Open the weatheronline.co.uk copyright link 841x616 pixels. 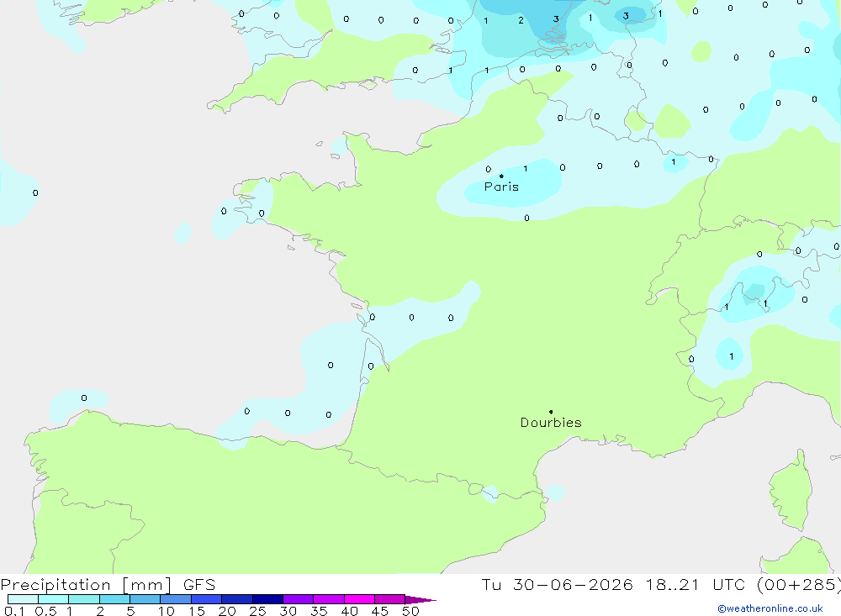coord(770,608)
